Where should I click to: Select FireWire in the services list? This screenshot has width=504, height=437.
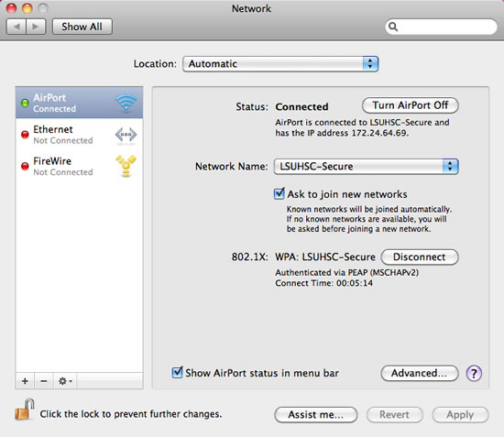tap(79, 166)
